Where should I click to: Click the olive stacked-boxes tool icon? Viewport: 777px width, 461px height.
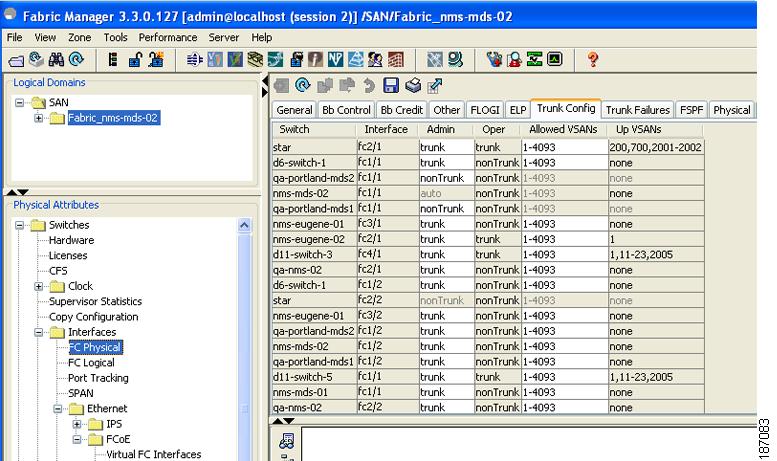[255, 59]
